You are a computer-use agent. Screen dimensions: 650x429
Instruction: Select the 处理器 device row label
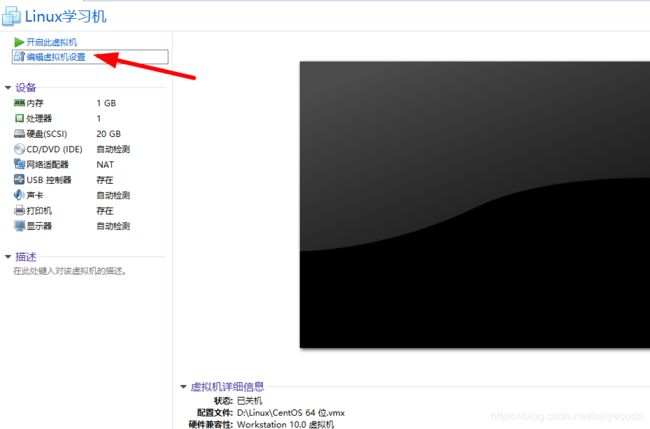tap(39, 119)
